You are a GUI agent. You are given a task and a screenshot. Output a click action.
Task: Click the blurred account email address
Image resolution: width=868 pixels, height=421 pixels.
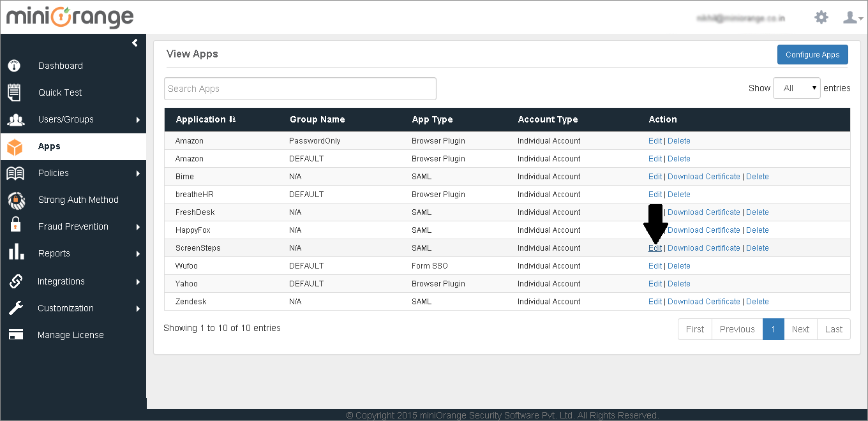point(741,18)
